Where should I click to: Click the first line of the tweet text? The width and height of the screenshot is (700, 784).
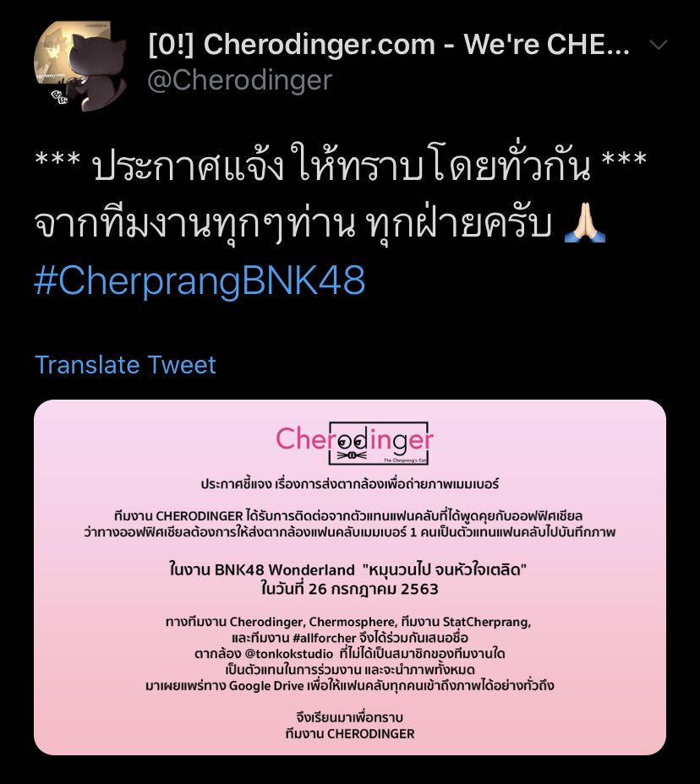coord(341,164)
